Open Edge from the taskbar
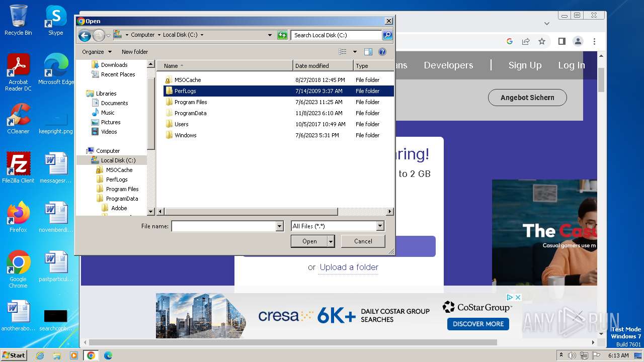644x362 pixels. click(108, 355)
